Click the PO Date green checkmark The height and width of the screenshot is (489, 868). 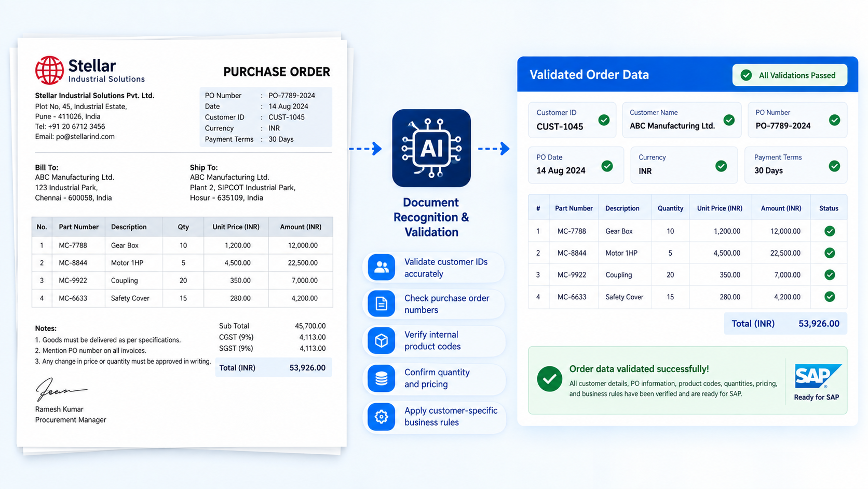tap(607, 166)
